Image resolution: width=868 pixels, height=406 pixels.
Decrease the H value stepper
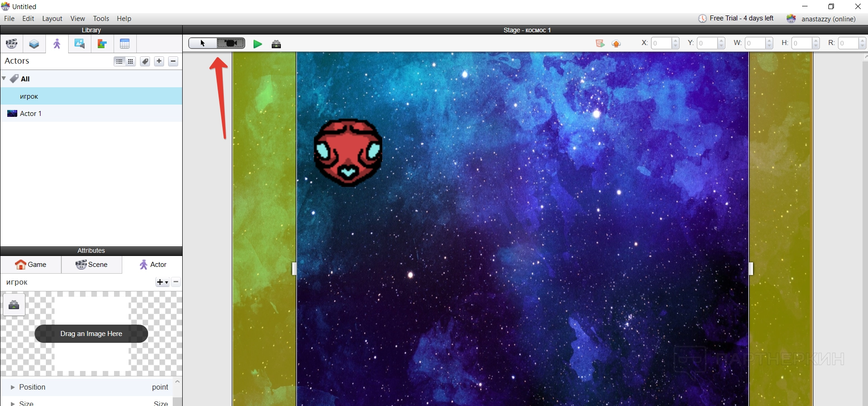point(816,46)
